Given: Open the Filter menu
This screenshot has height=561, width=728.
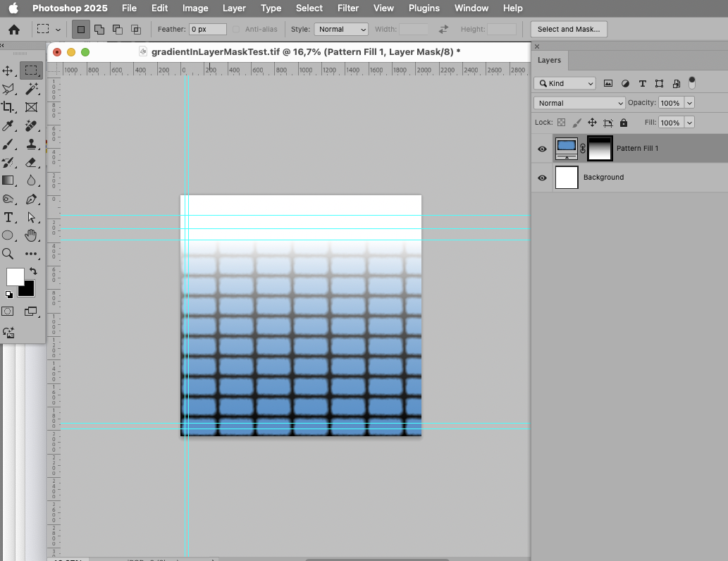Looking at the screenshot, I should coord(348,8).
